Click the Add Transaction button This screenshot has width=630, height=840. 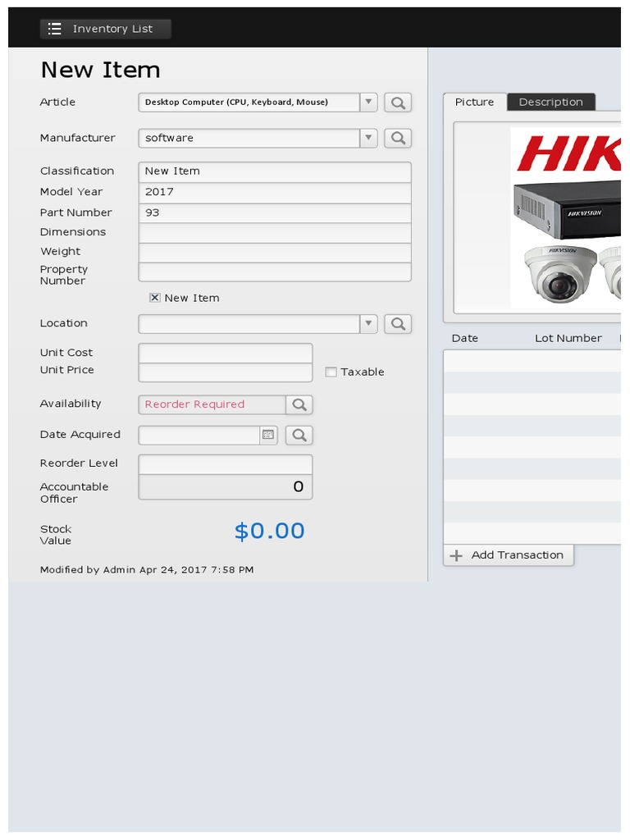coord(509,555)
